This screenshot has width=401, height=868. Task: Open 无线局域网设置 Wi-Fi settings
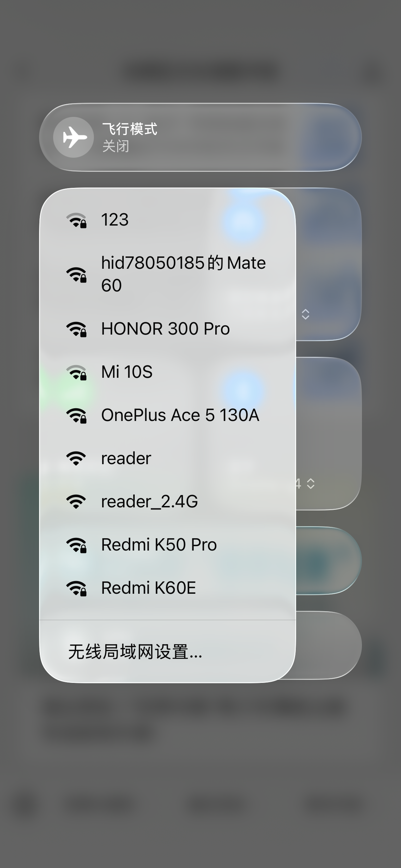(168, 651)
